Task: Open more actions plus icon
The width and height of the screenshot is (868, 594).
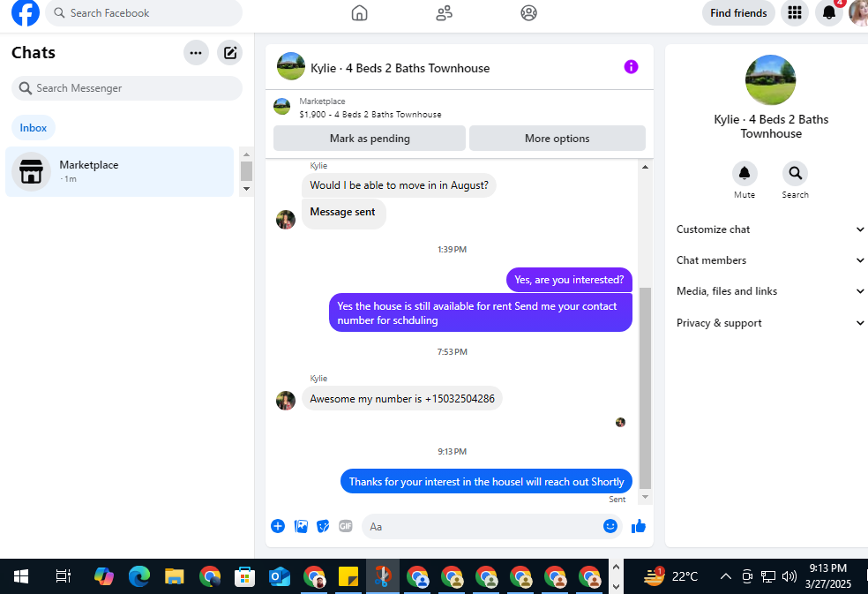Action: 278,526
